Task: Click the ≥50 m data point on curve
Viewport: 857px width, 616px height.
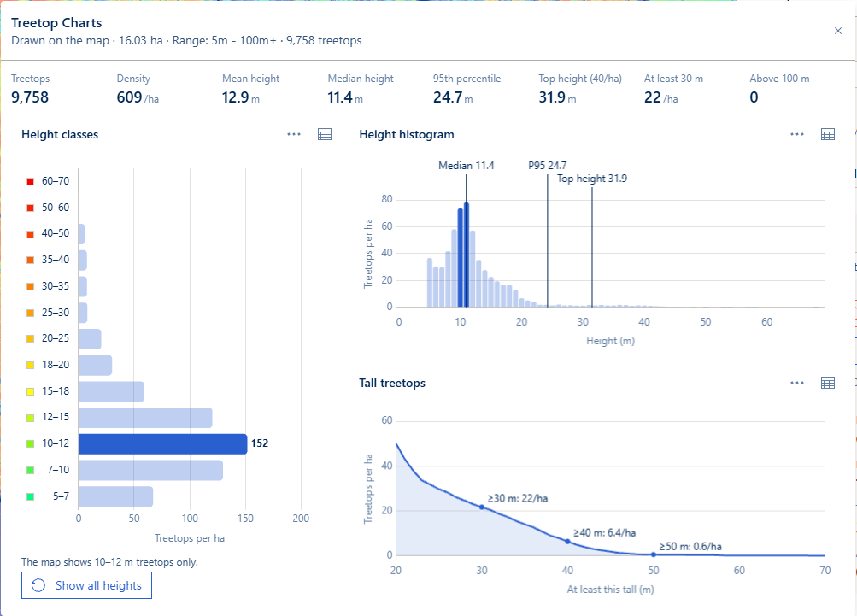Action: click(x=653, y=554)
